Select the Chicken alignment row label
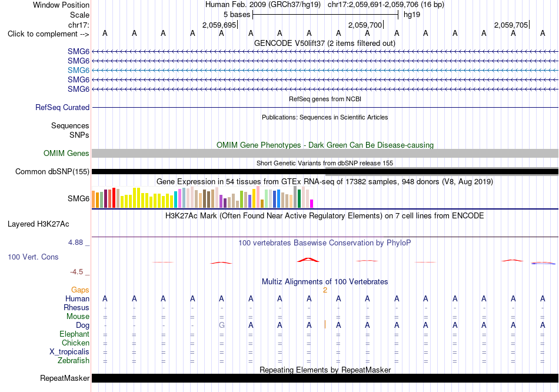Viewport: 559px width, 392px height. click(x=75, y=343)
